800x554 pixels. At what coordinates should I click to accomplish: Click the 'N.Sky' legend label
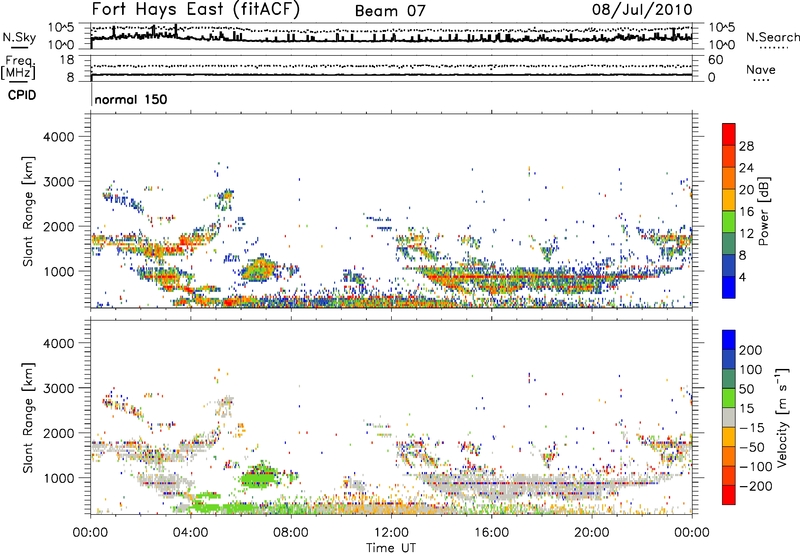[x=19, y=37]
